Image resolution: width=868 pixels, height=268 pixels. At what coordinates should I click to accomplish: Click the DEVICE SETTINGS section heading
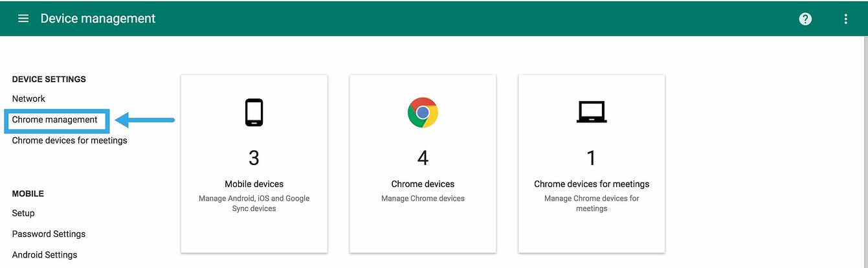tap(49, 79)
